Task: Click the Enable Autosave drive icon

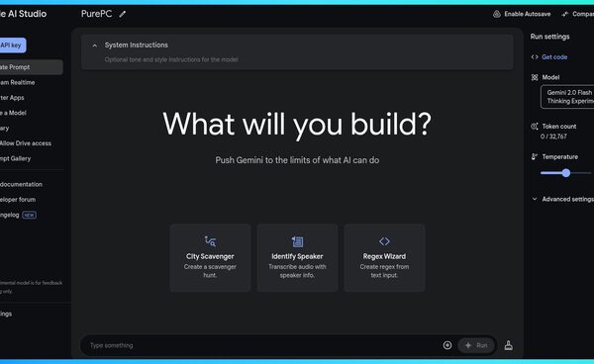Action: (497, 14)
